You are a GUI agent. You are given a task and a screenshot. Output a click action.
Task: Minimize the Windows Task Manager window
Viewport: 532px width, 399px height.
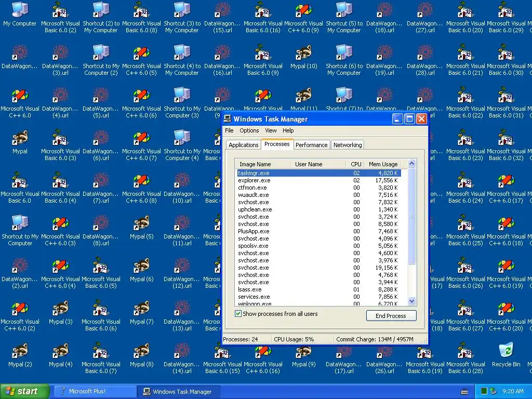point(397,119)
